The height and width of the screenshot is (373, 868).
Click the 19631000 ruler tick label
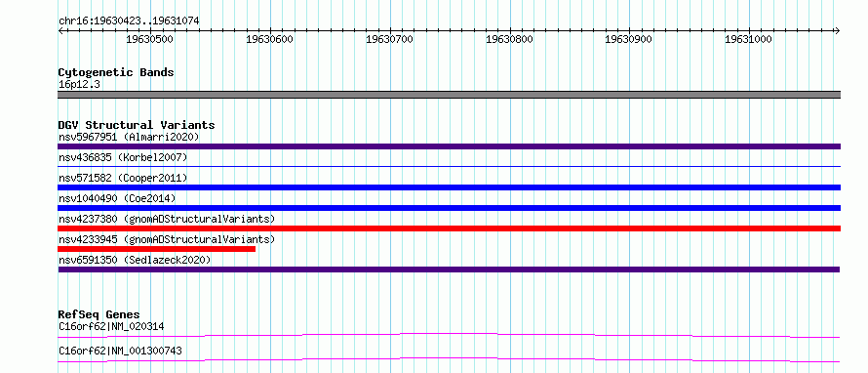pos(748,39)
